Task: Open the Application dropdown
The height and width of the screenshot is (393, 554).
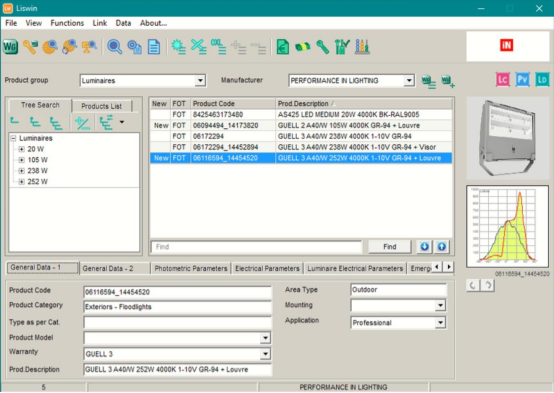Action: coord(440,322)
